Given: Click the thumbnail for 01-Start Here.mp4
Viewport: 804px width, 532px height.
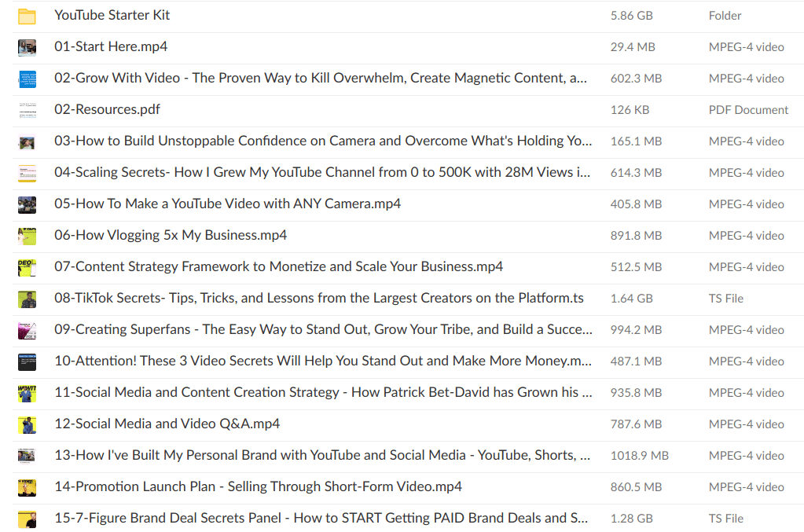Looking at the screenshot, I should coord(28,47).
